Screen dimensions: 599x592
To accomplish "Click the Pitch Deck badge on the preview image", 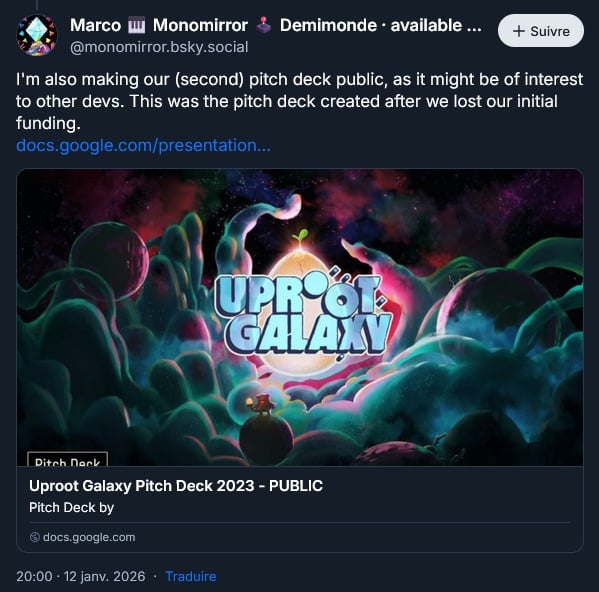I will pos(68,459).
